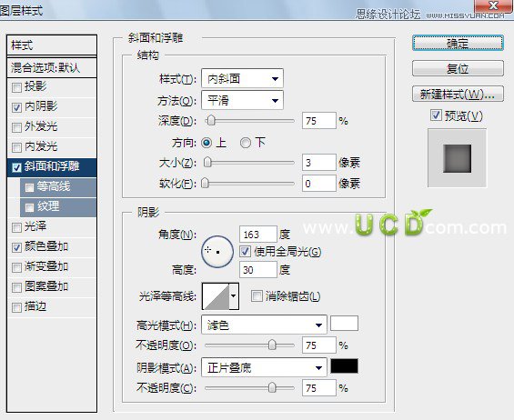Uncheck the 内阴影 inner shadow checkbox

(x=16, y=107)
